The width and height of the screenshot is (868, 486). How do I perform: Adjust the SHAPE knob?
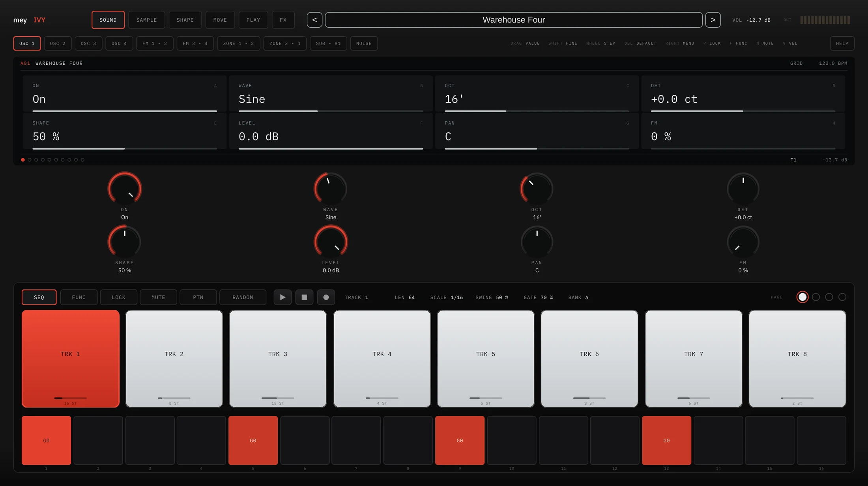coord(125,242)
